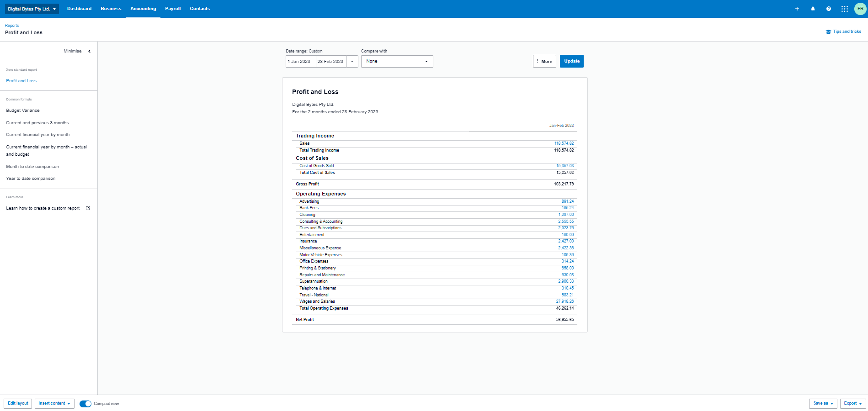Open the Entertainment amount 160.06

click(x=568, y=235)
